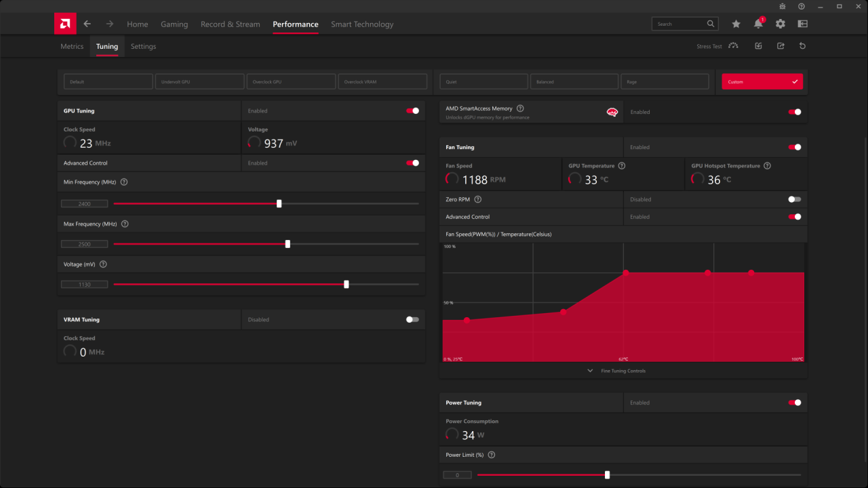Screen dimensions: 868x488
Task: Click the bug report icon
Action: click(x=782, y=6)
